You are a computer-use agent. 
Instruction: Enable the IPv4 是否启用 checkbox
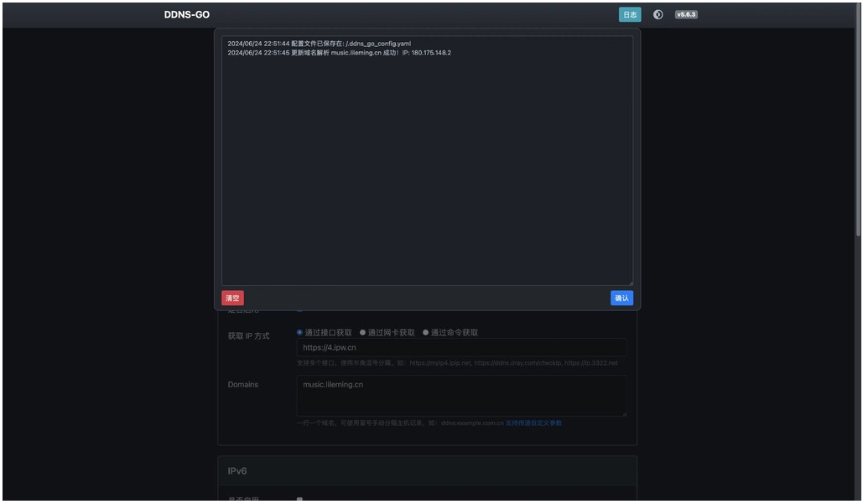(299, 310)
